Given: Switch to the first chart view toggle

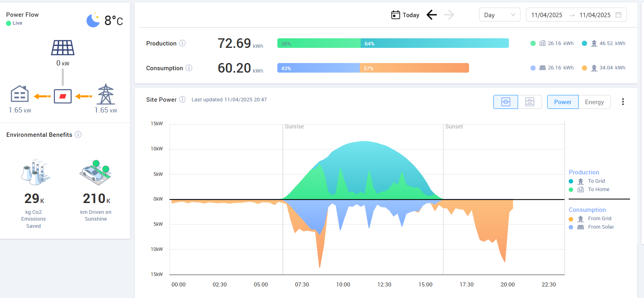Looking at the screenshot, I should 505,102.
